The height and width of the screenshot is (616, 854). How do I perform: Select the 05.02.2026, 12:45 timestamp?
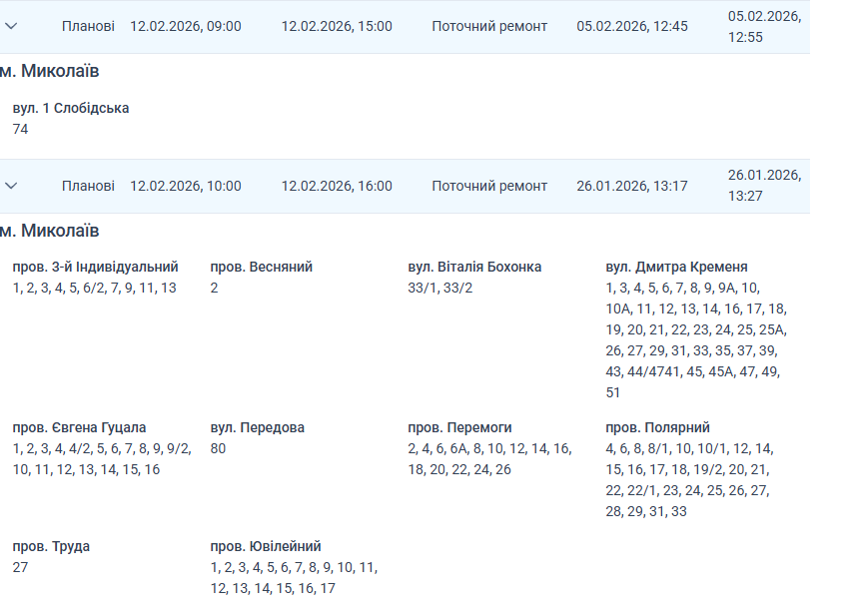pyautogui.click(x=632, y=26)
